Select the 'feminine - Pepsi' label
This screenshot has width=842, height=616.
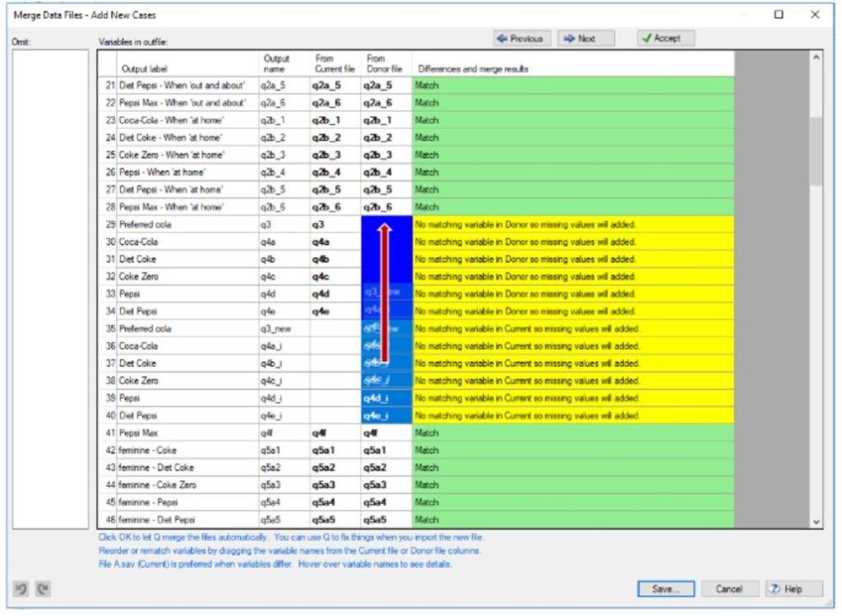pos(148,503)
